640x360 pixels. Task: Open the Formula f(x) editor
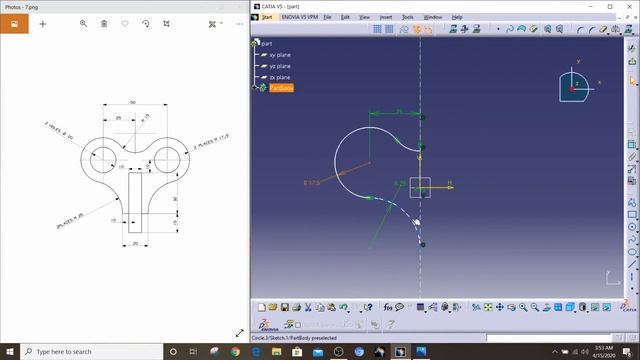click(x=387, y=307)
